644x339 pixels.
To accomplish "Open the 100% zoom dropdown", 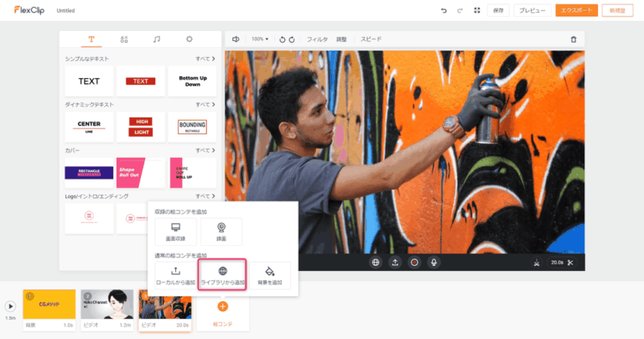I will pos(260,39).
